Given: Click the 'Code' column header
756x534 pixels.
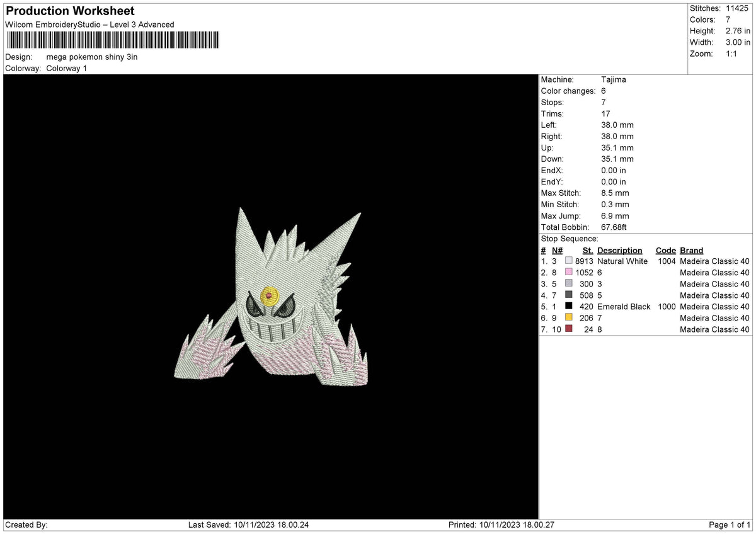Looking at the screenshot, I should (x=665, y=250).
